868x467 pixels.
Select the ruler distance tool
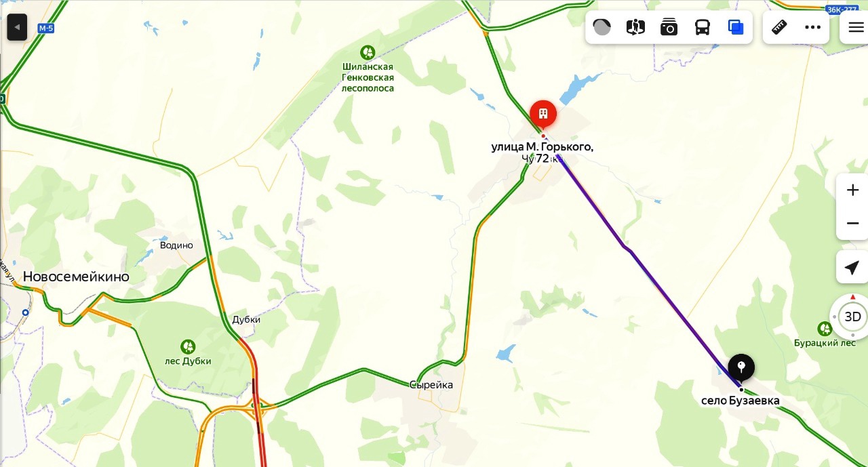click(780, 27)
